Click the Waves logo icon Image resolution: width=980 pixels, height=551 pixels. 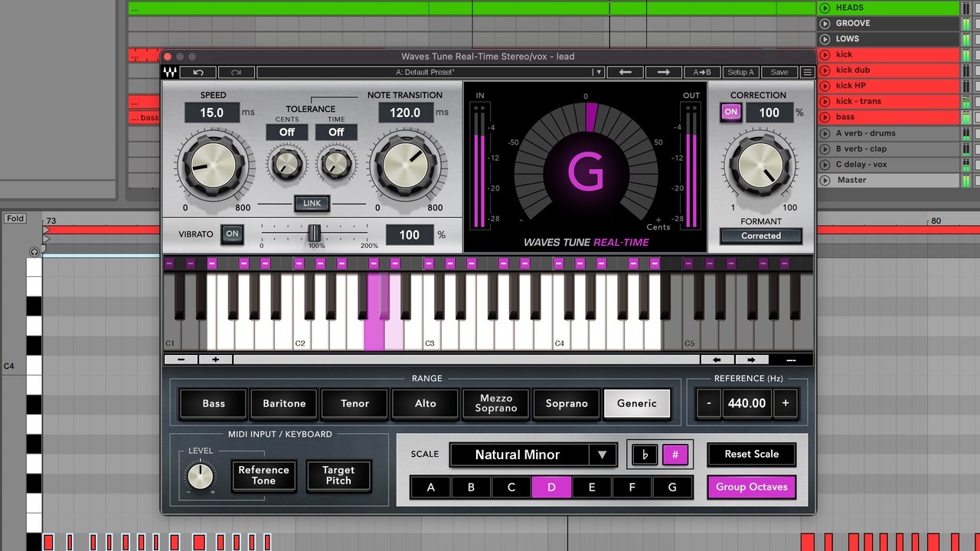(170, 72)
